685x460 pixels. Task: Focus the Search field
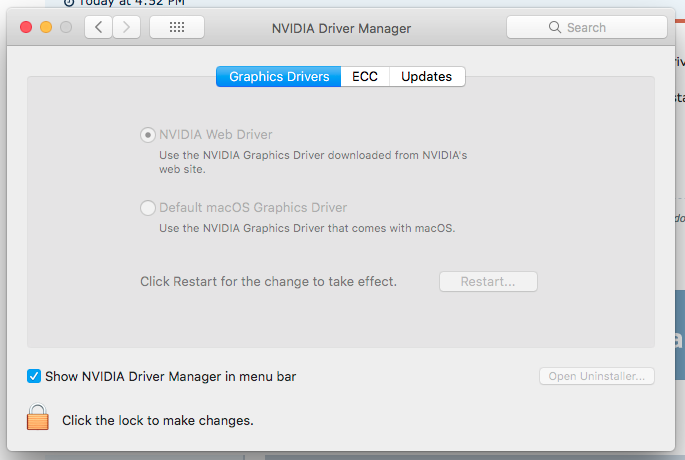click(x=587, y=27)
